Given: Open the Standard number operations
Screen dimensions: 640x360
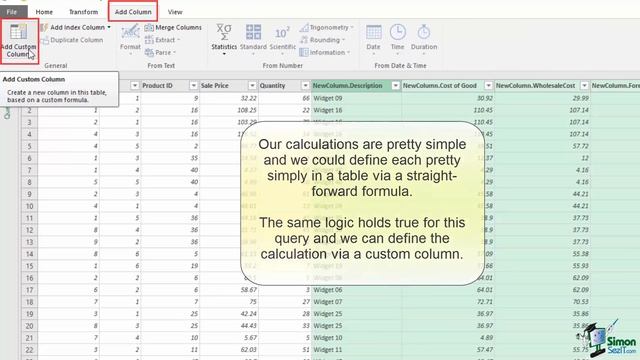Looking at the screenshot, I should click(x=253, y=39).
